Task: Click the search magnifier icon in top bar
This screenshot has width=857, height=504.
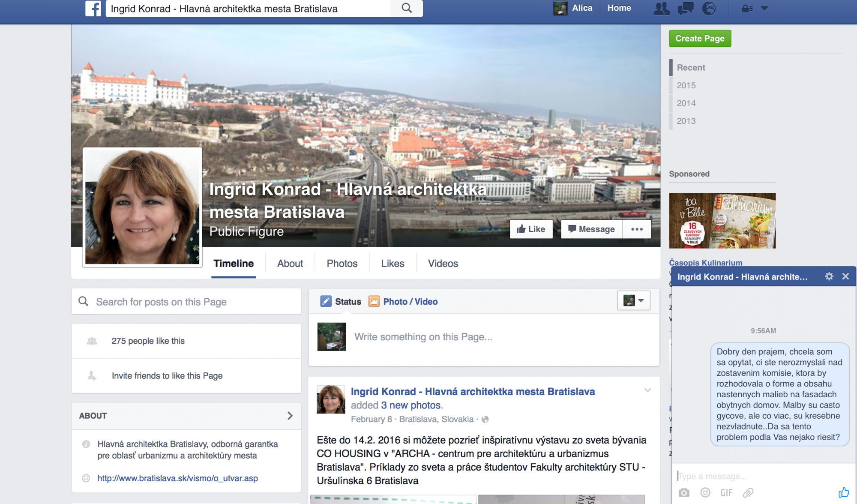Action: coord(406,8)
